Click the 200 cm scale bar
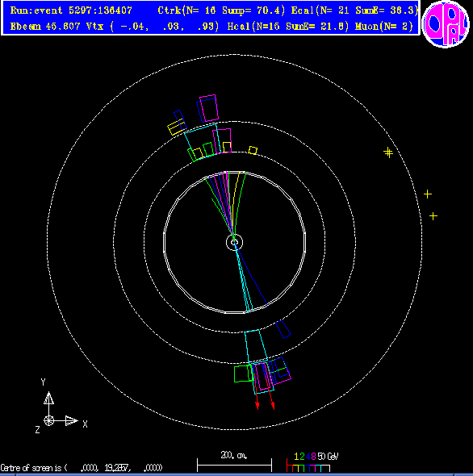Screen dimensions: 473x476 click(234, 462)
